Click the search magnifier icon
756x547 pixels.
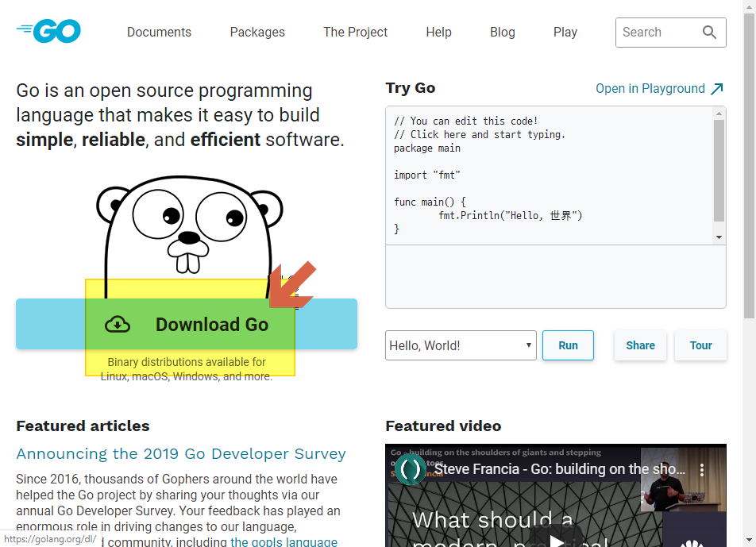click(708, 33)
